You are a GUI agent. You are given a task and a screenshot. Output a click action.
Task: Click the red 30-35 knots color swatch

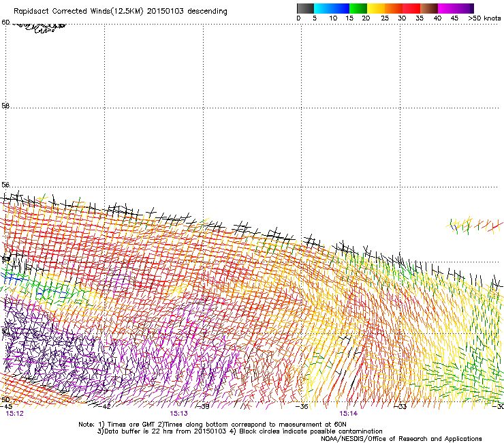411,8
